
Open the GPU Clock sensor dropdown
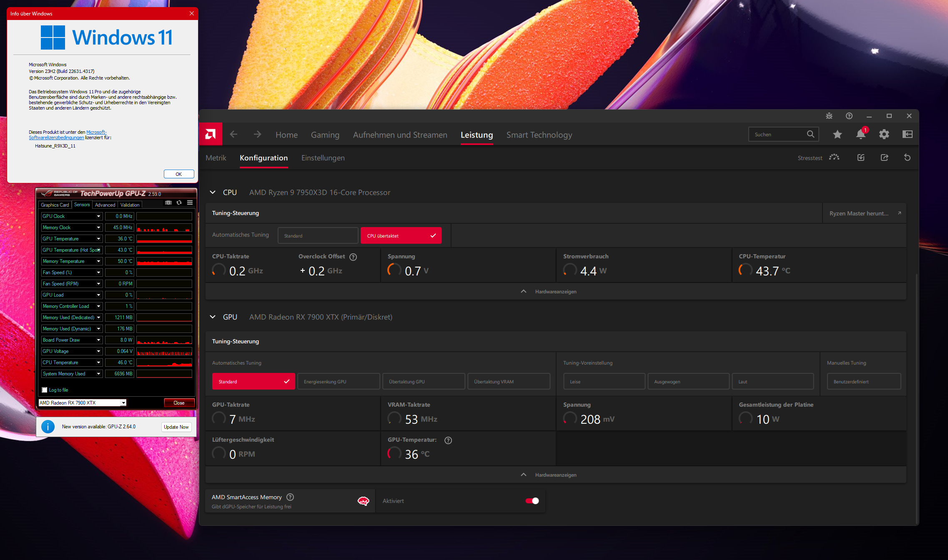pyautogui.click(x=98, y=216)
